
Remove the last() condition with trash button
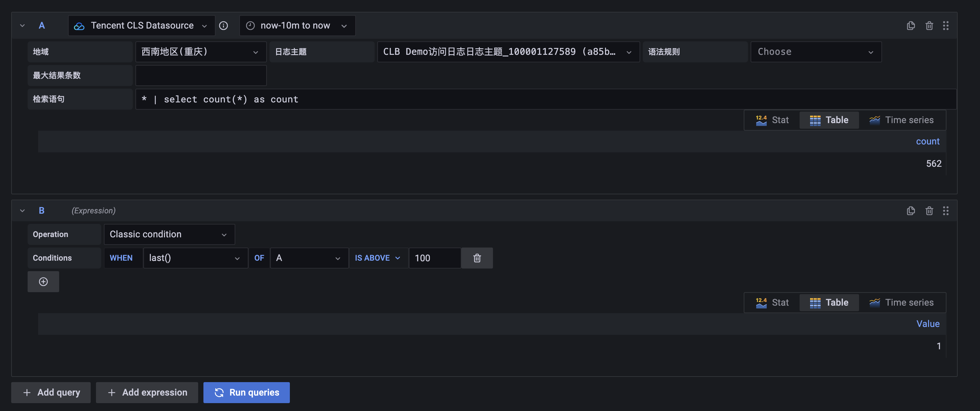tap(477, 258)
